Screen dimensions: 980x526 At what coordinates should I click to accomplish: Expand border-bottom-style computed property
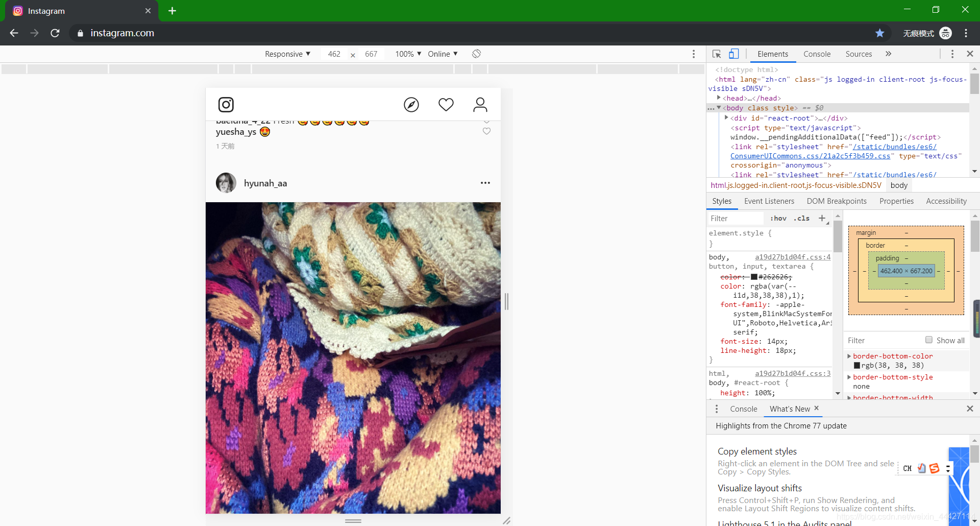point(849,377)
